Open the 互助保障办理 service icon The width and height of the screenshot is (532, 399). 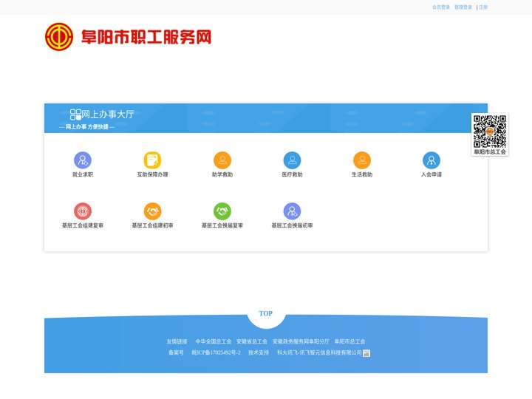(x=152, y=160)
